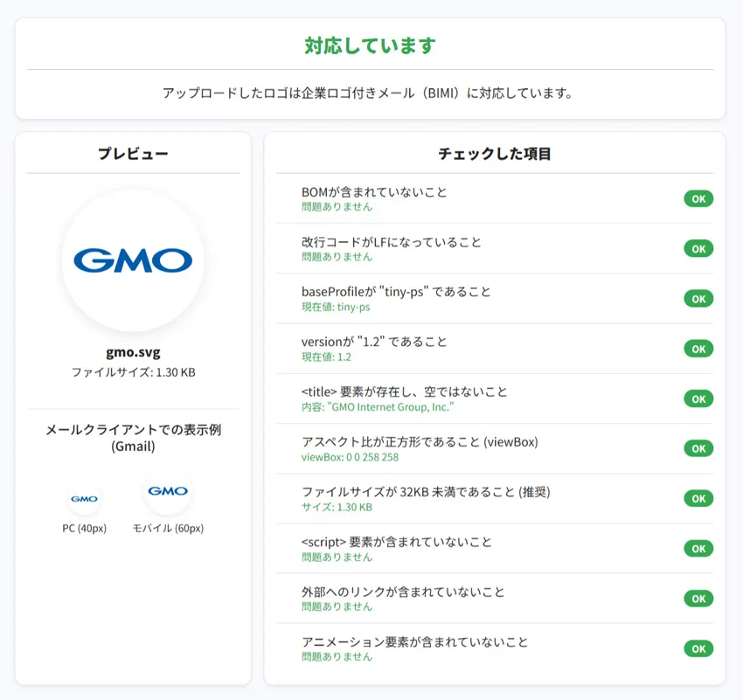Viewport: 743px width, 700px height.
Task: Click the ファイルサイズ: 1.30 KB text under gmo.svg
Action: 133,372
